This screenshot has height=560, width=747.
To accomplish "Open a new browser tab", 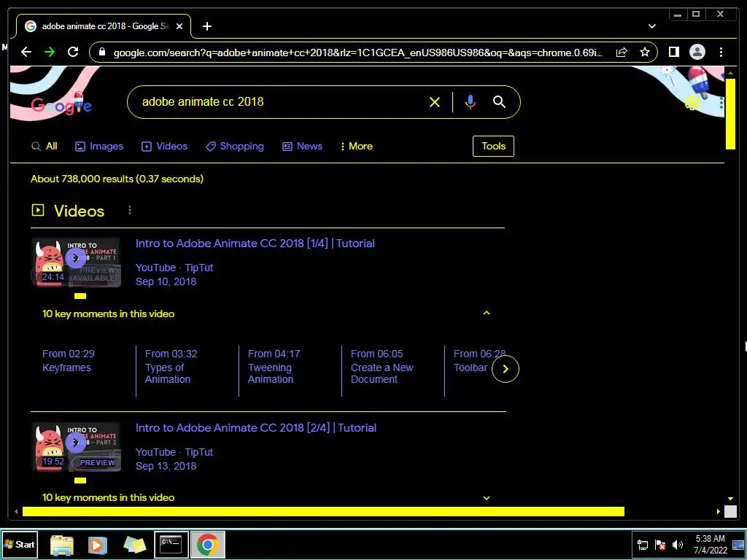I will point(206,26).
